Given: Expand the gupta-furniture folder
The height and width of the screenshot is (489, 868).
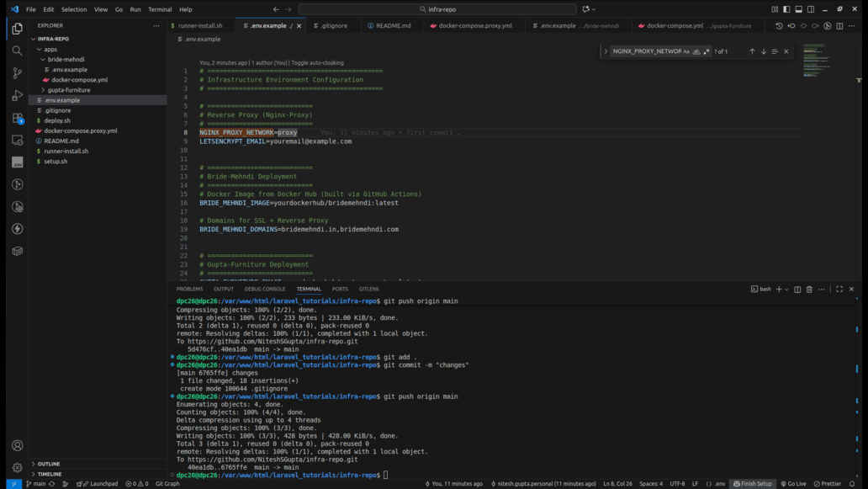Looking at the screenshot, I should [68, 90].
